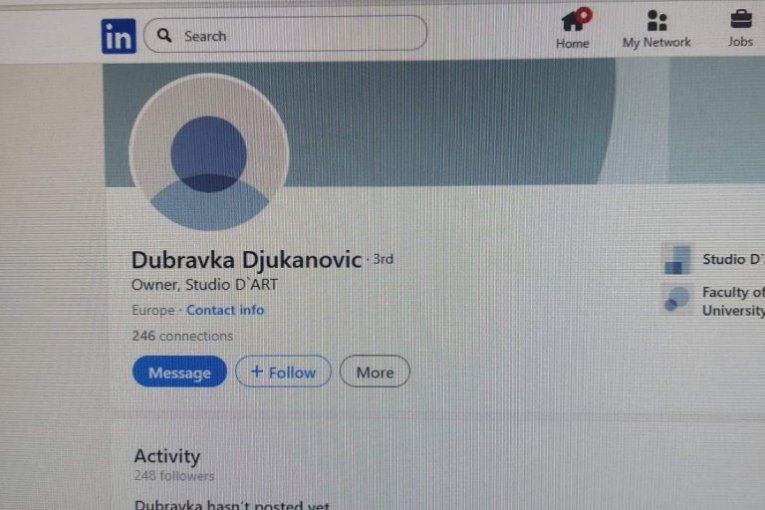
Task: Click the default profile avatar picture
Action: [x=209, y=152]
